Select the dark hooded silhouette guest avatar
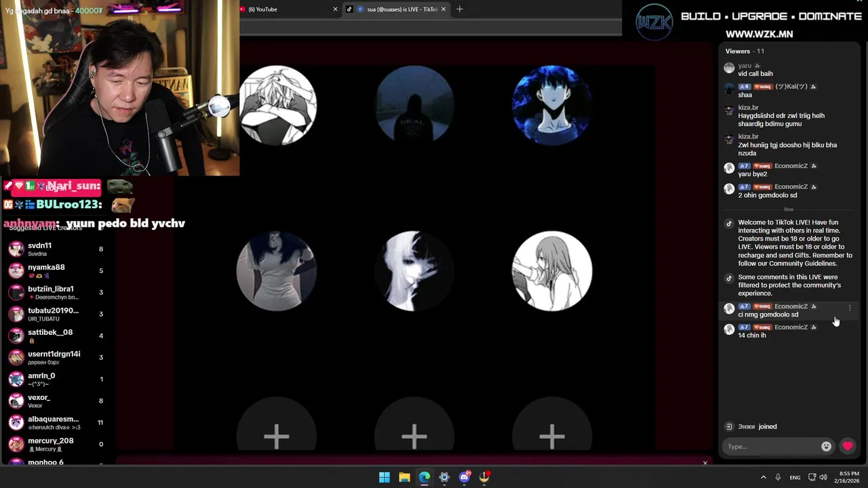 (x=414, y=105)
